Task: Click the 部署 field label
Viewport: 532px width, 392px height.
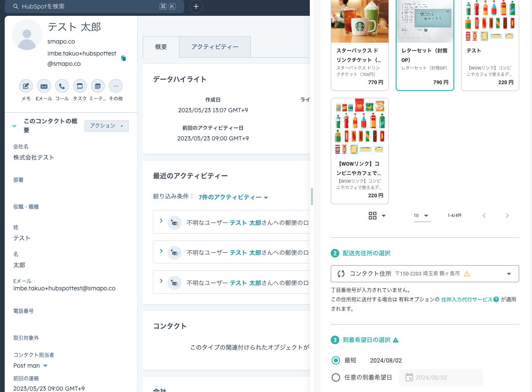Action: click(18, 180)
